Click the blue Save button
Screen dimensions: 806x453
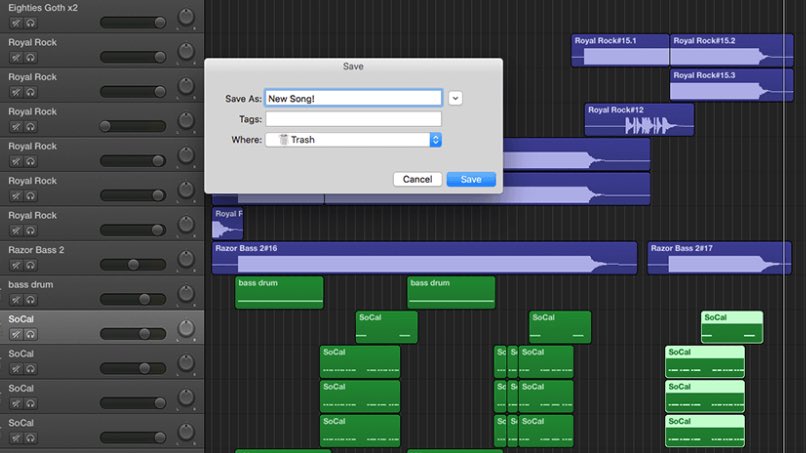pos(471,179)
